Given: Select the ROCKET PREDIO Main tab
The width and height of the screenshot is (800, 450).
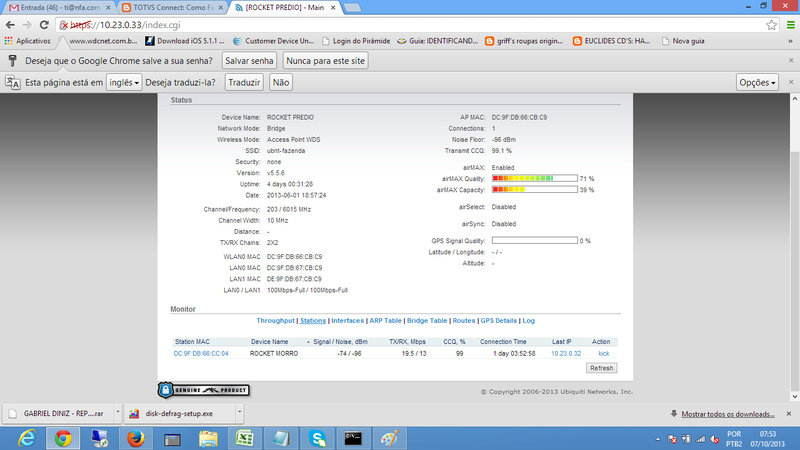Looking at the screenshot, I should [286, 8].
